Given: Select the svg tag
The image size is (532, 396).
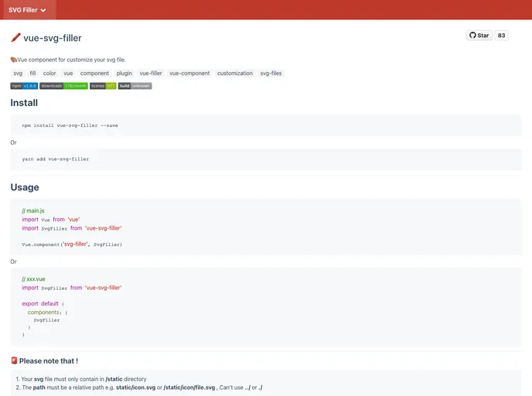Looking at the screenshot, I should click(18, 73).
